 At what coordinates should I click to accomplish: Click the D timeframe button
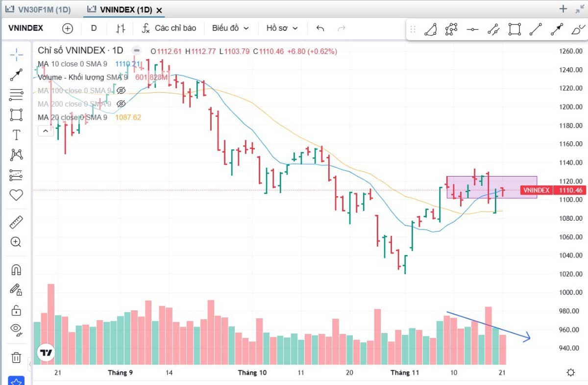(x=94, y=28)
